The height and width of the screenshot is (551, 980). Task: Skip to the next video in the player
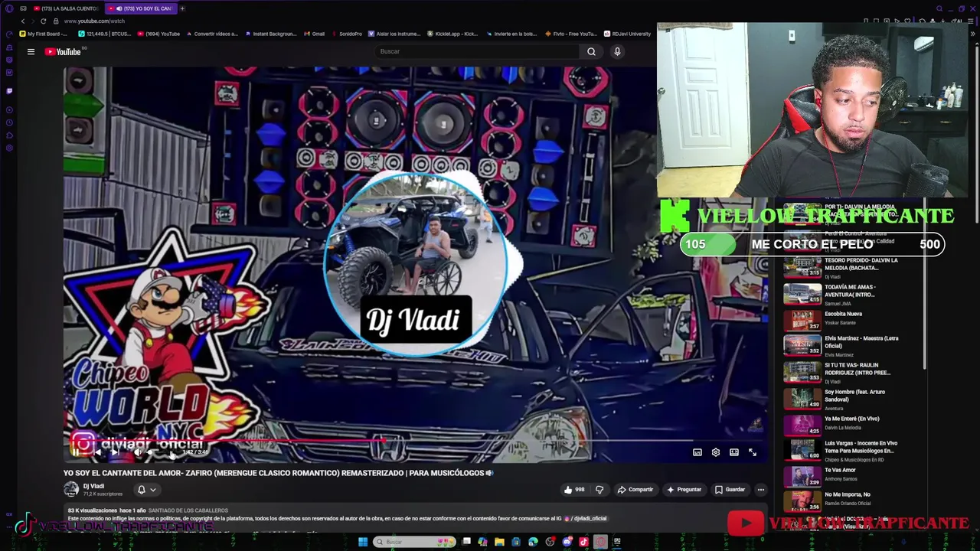(115, 452)
